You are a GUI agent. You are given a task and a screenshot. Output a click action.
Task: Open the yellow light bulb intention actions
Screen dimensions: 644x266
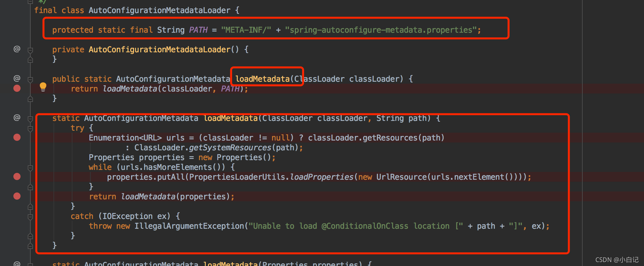(43, 87)
